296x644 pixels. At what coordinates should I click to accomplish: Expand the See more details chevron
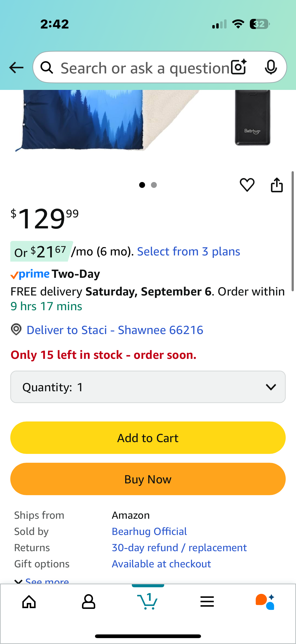point(18,581)
